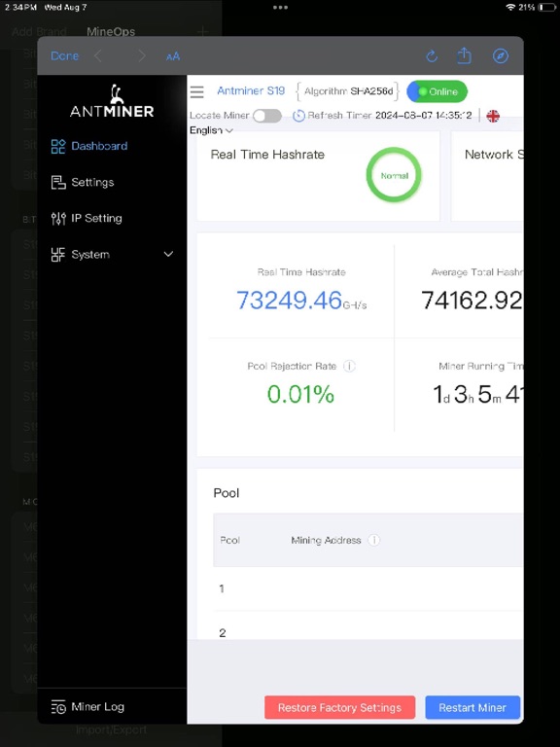Toggle the hamburger menu icon

(x=197, y=91)
